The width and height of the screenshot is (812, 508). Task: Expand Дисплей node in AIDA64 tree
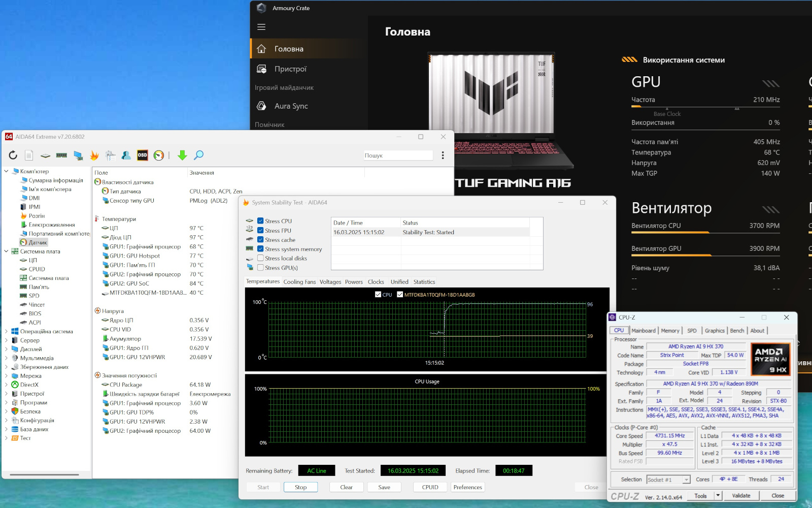[6, 349]
